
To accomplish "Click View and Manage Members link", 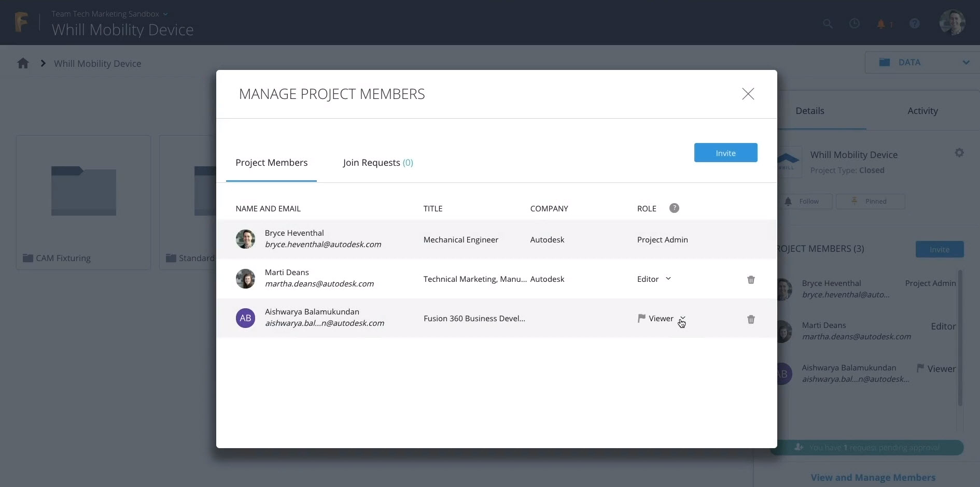I will tap(873, 477).
